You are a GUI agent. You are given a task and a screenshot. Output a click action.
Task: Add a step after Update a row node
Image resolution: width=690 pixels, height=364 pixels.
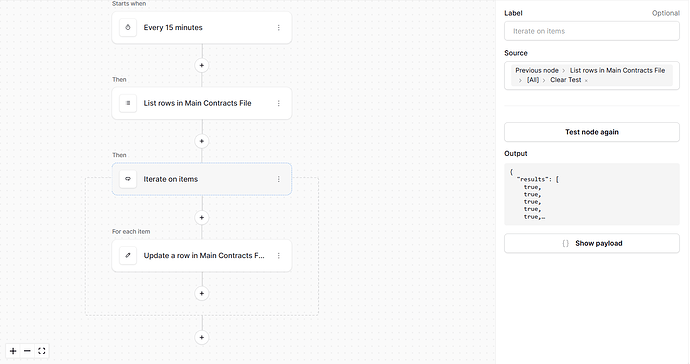pyautogui.click(x=202, y=294)
